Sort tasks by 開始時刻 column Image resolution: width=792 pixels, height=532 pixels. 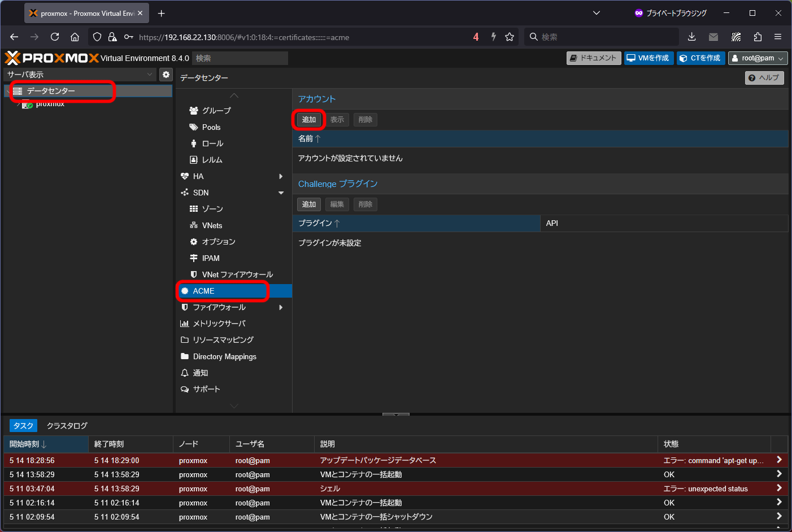point(46,444)
